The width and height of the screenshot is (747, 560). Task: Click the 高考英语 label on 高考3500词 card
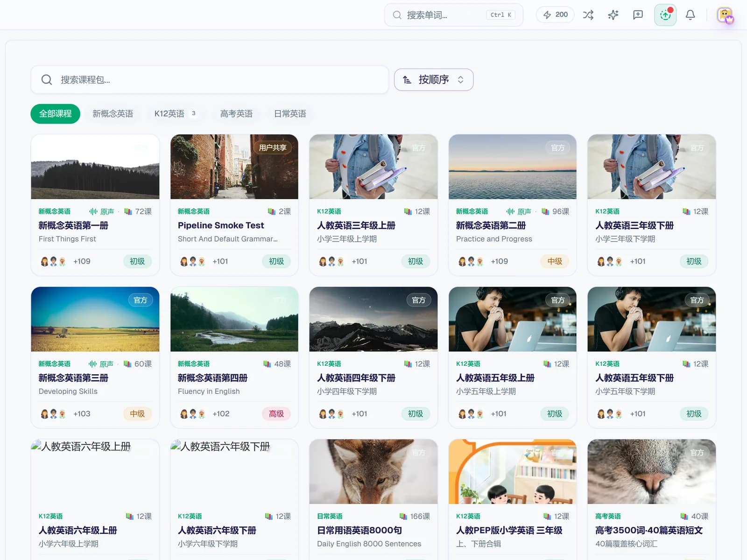tap(608, 516)
